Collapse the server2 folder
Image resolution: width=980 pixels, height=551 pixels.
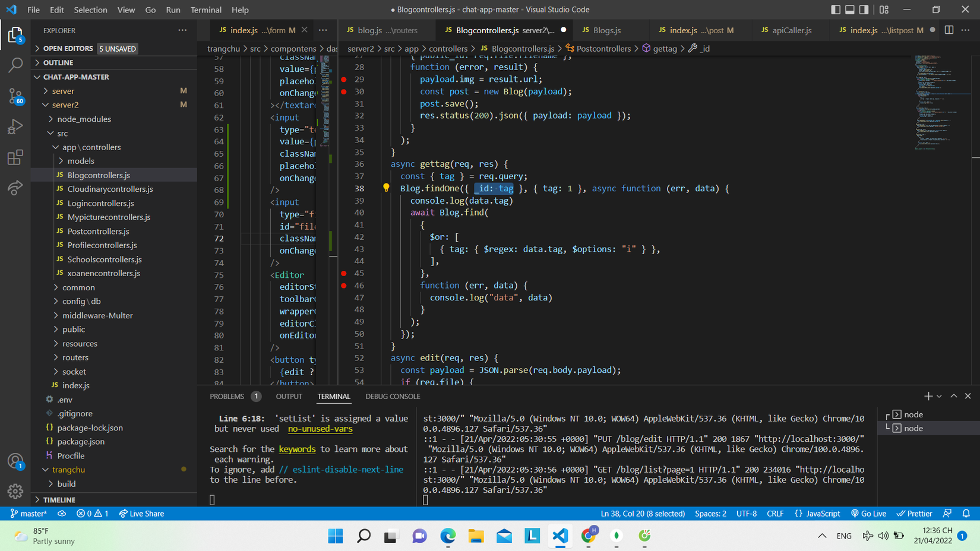(x=65, y=105)
